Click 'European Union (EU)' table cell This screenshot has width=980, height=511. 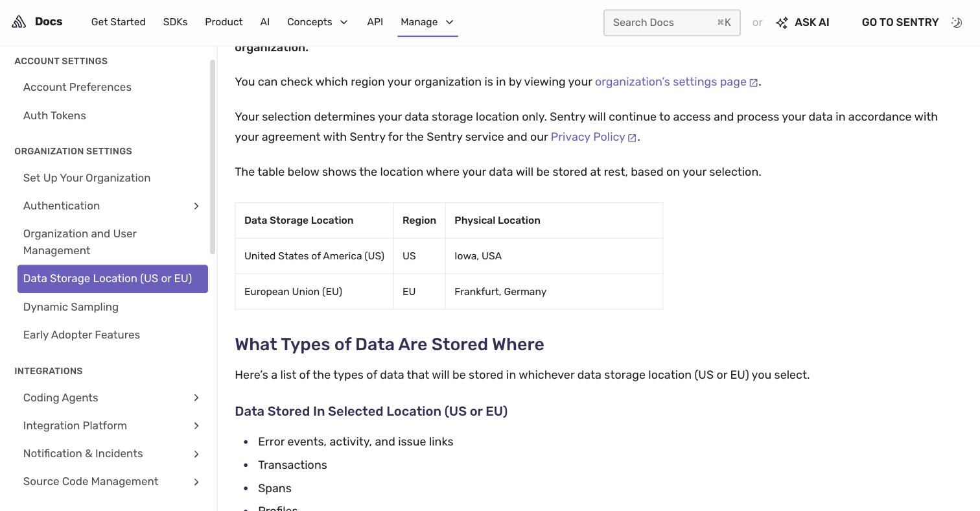point(314,292)
